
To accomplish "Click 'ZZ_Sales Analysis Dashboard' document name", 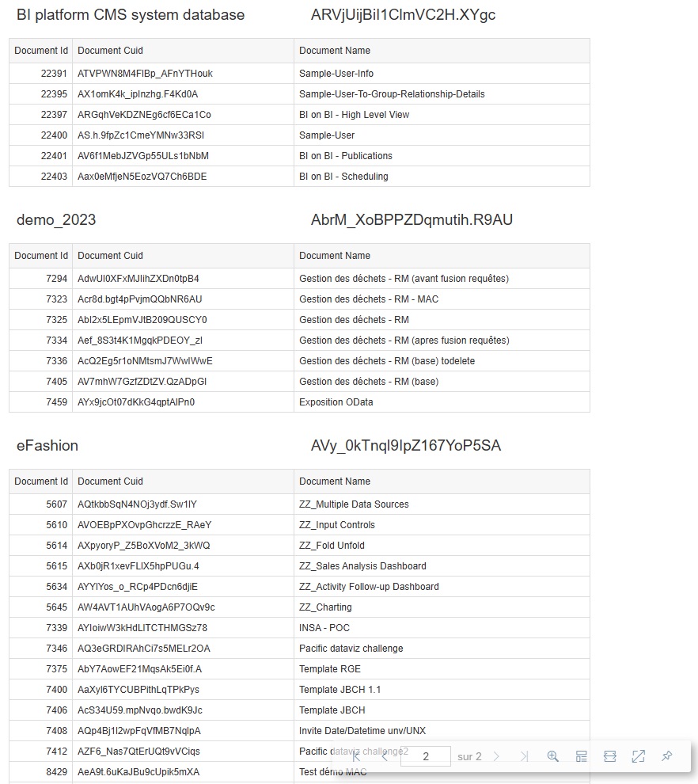I will click(x=362, y=566).
